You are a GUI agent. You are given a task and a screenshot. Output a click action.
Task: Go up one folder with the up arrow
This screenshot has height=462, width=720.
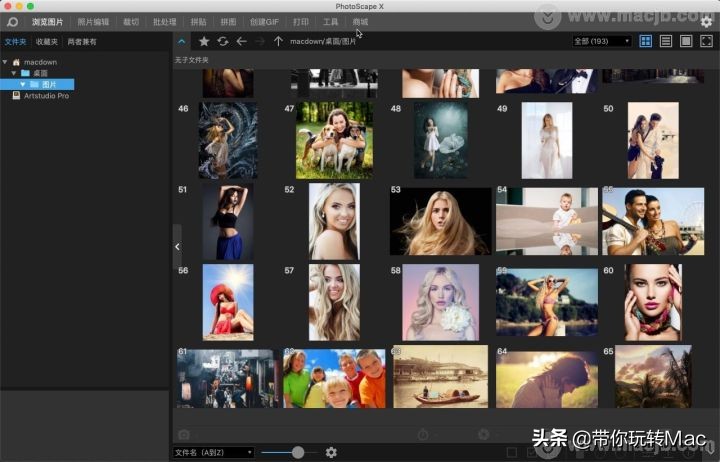(278, 41)
